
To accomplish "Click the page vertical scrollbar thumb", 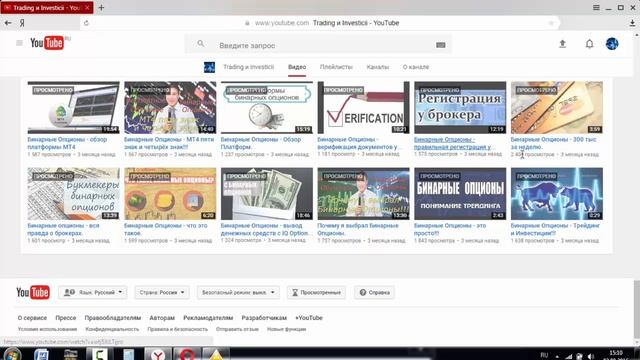I will click(636, 308).
